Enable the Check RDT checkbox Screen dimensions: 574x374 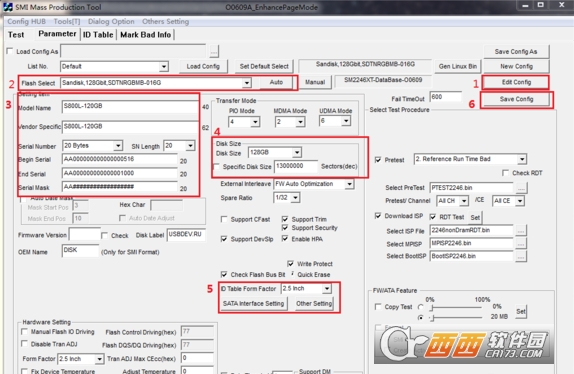click(x=506, y=172)
